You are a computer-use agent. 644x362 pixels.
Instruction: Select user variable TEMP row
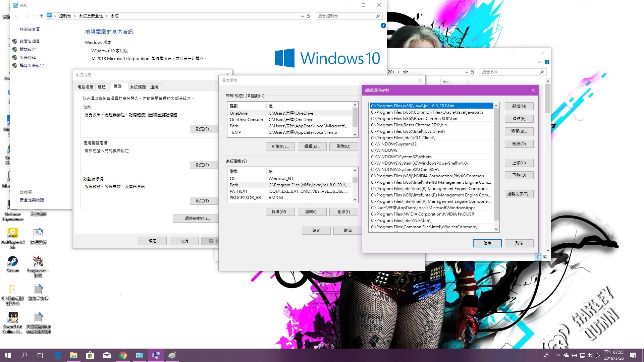[x=290, y=132]
